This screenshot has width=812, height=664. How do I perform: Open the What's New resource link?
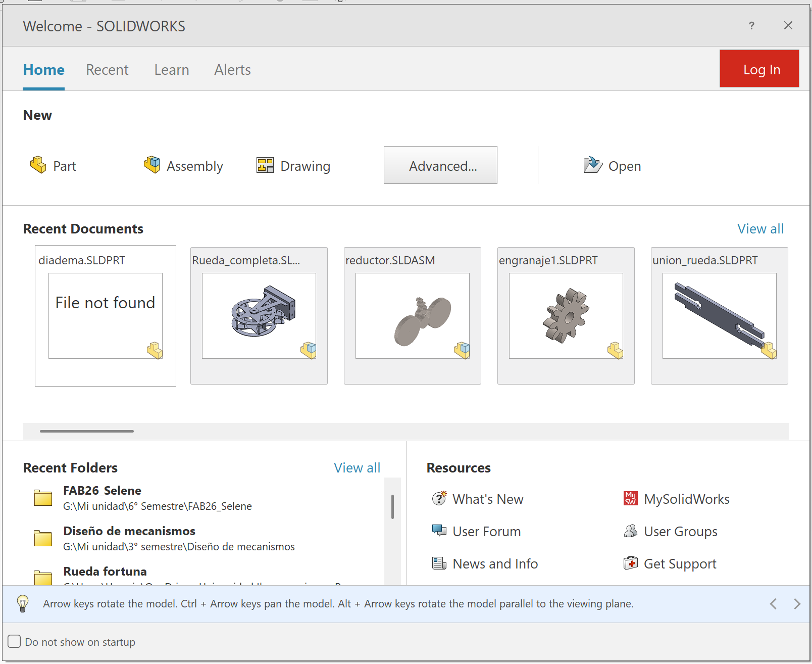point(488,499)
